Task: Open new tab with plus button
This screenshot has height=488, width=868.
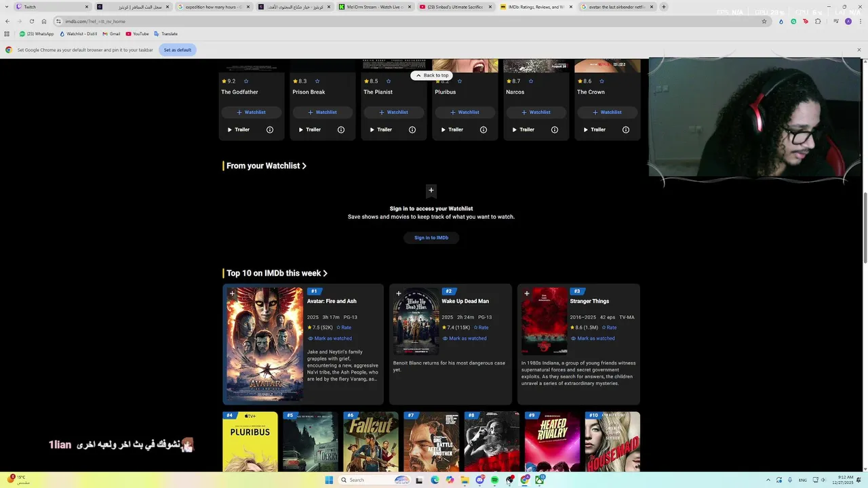Action: coord(663,7)
